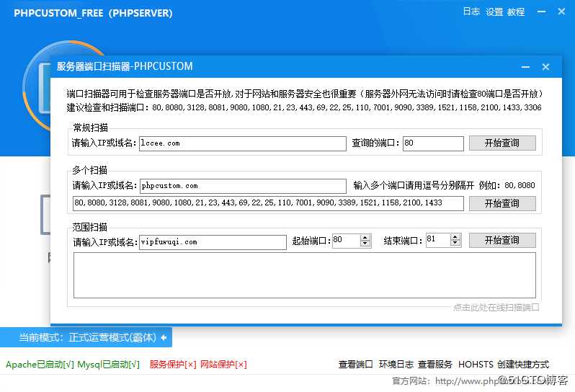The width and height of the screenshot is (575, 392).
Task: Increase the 起始端口 value with up arrow
Action: (x=365, y=238)
